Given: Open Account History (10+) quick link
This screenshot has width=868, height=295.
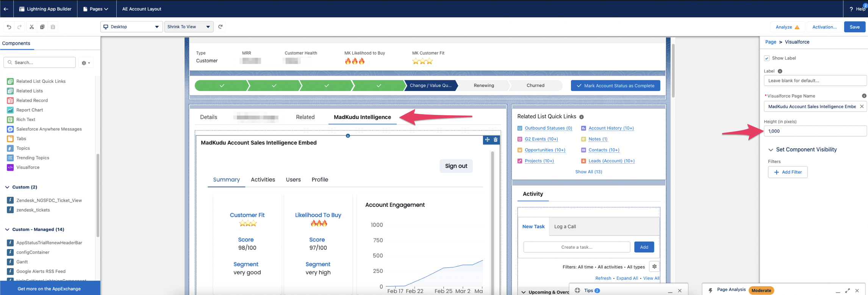Looking at the screenshot, I should click(x=611, y=128).
